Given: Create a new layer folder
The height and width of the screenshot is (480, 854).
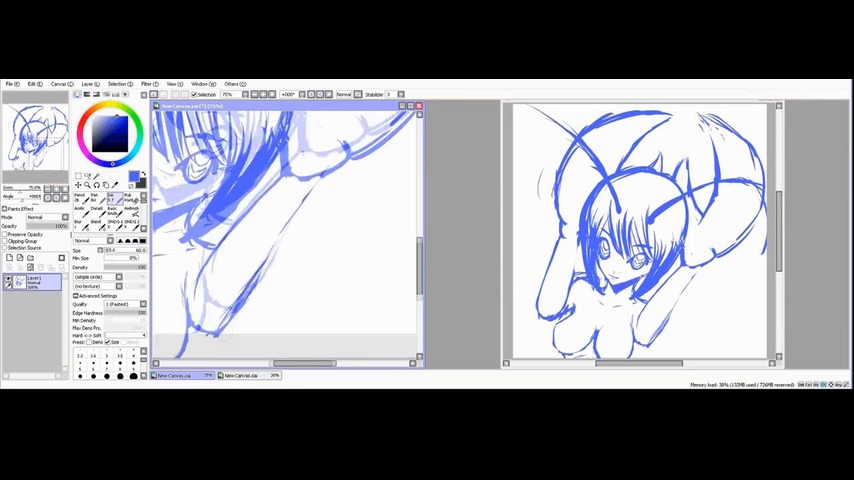Looking at the screenshot, I should tap(30, 258).
